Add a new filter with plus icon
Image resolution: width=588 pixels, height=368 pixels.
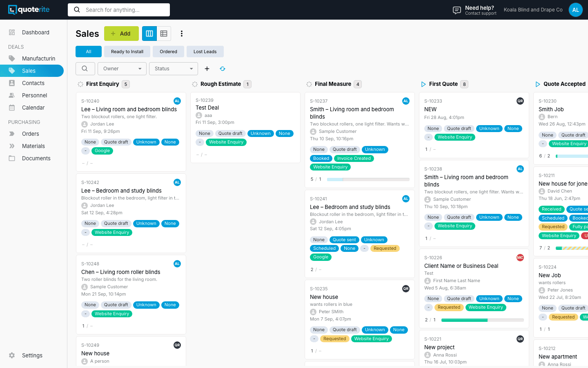tap(207, 69)
